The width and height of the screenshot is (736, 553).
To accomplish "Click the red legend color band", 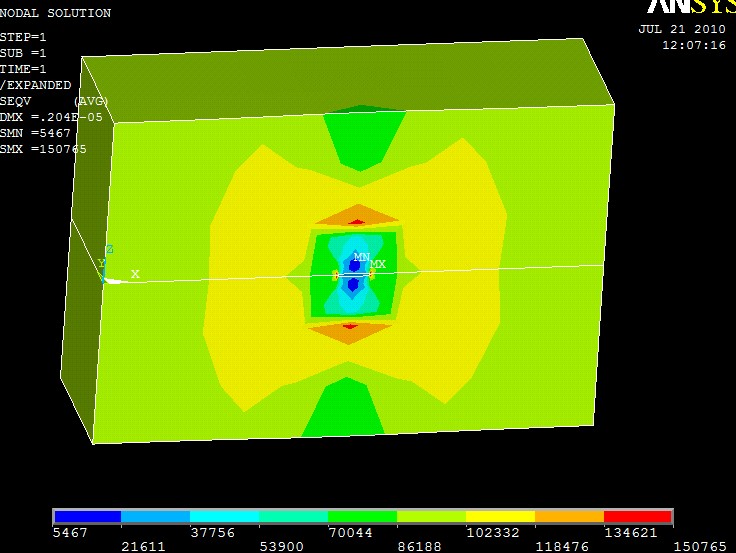I will [637, 517].
